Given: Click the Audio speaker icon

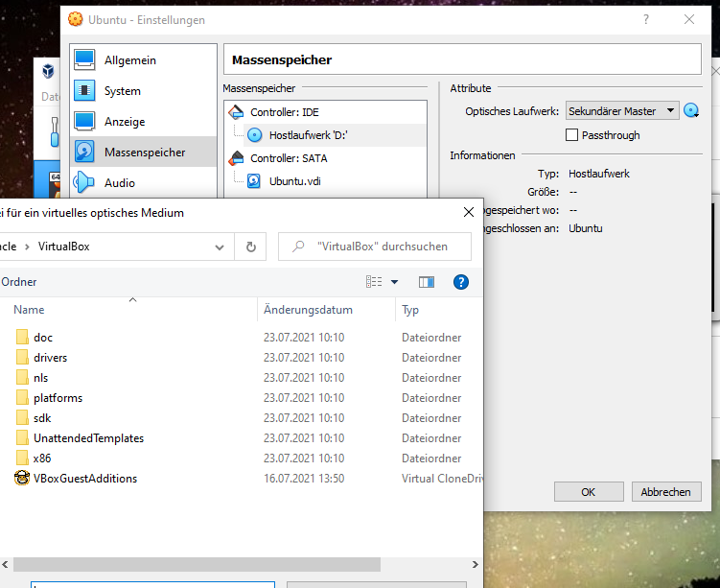Looking at the screenshot, I should (83, 182).
